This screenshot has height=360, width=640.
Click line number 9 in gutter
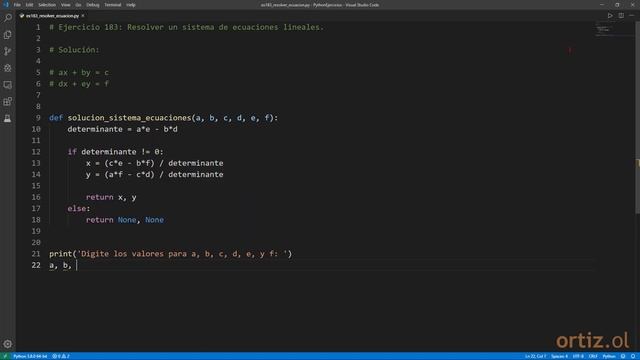tap(38, 118)
